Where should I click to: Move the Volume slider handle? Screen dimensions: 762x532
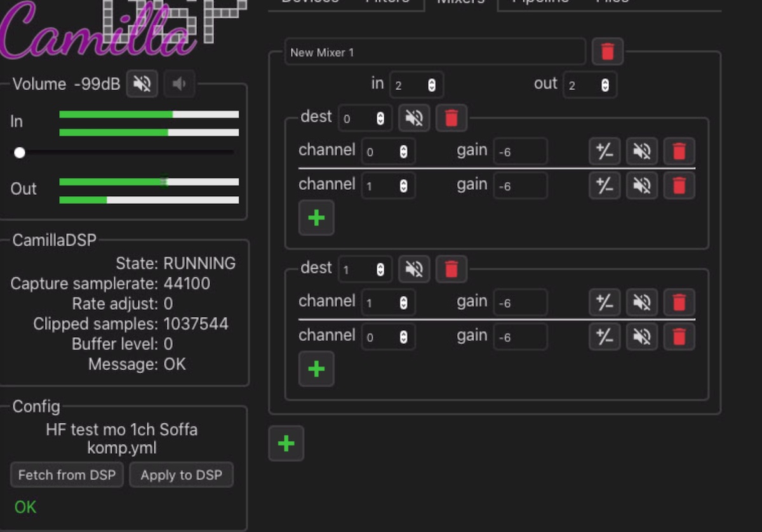point(20,152)
